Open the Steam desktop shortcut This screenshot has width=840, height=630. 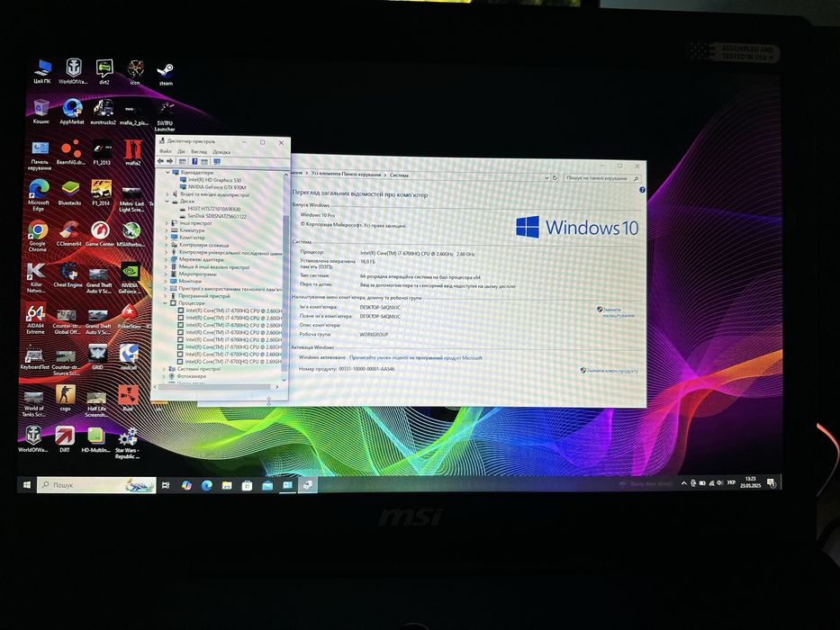pyautogui.click(x=166, y=74)
